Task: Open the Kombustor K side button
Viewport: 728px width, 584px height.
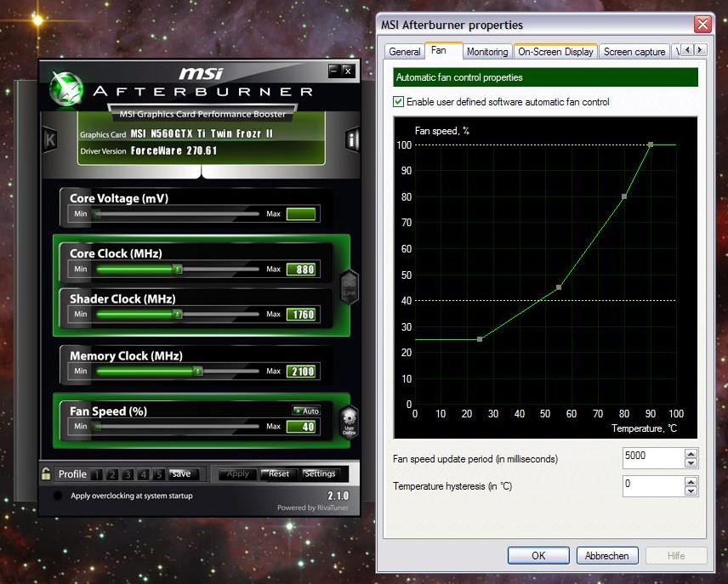Action: tap(49, 139)
